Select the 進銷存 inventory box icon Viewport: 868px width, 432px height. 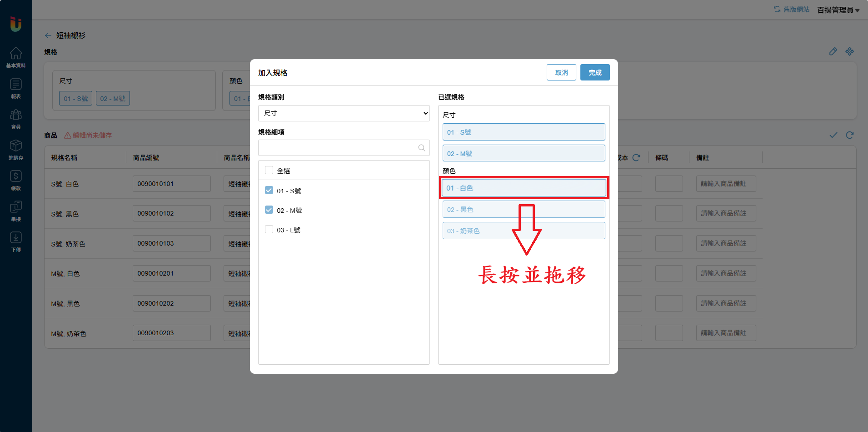[x=16, y=146]
